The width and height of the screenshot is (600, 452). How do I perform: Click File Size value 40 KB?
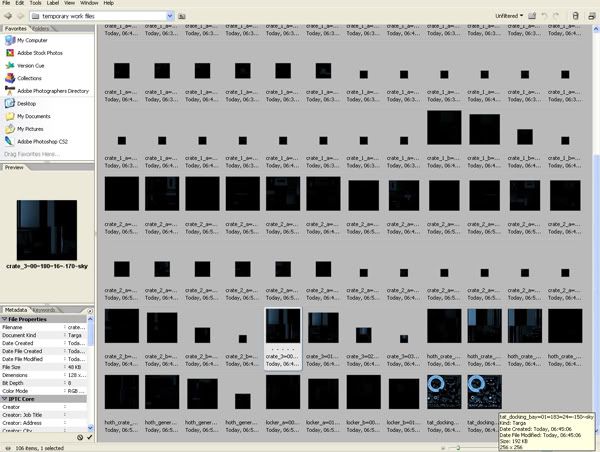pos(74,367)
